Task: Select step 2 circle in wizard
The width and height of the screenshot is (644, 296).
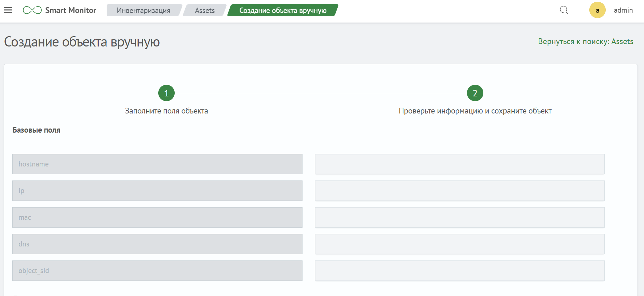Action: tap(475, 93)
